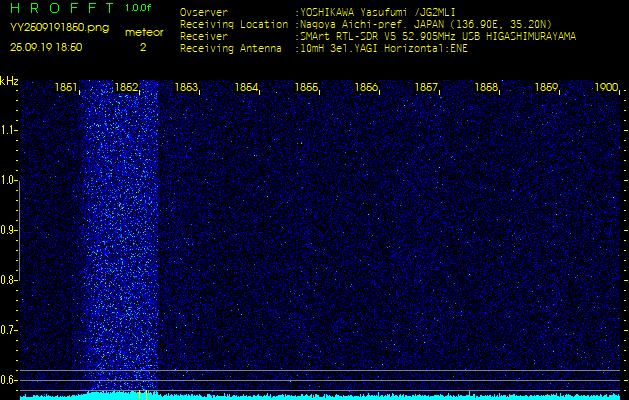Click the meteor count value 2
629x400 pixels.
[143, 46]
